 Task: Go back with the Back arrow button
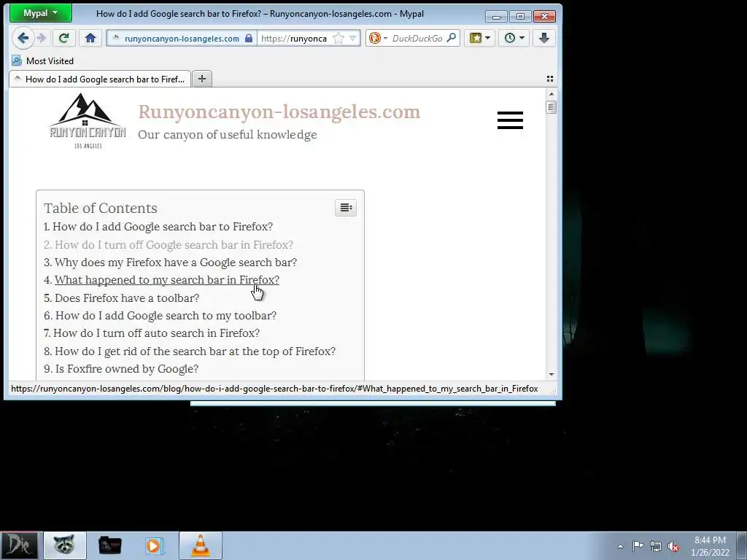23,38
